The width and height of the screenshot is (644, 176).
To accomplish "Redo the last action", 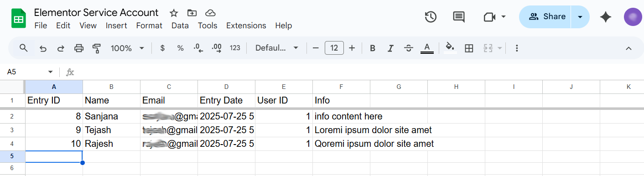I will pos(60,48).
